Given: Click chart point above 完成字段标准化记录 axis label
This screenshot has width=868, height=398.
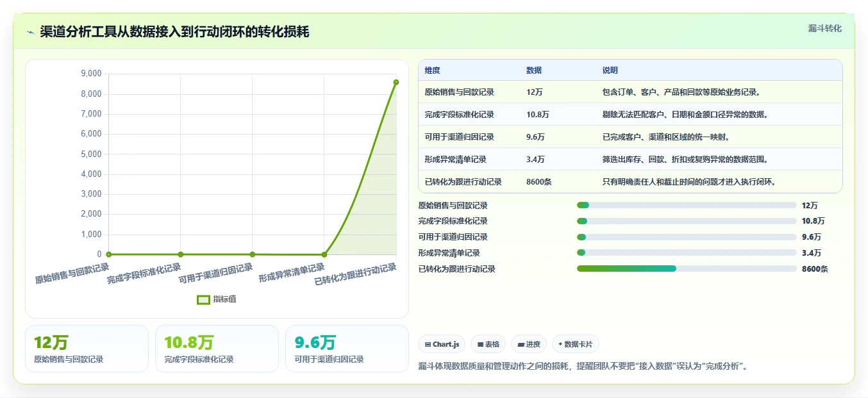Looking at the screenshot, I should click(181, 254).
